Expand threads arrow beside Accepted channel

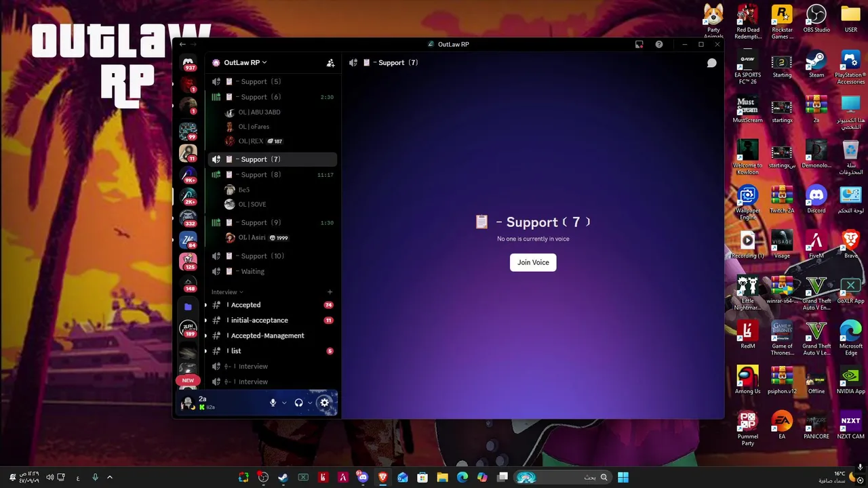coord(205,305)
